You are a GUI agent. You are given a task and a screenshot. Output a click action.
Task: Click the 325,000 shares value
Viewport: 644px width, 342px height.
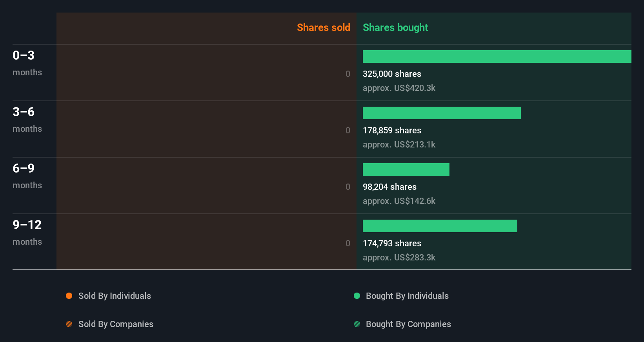pos(392,74)
